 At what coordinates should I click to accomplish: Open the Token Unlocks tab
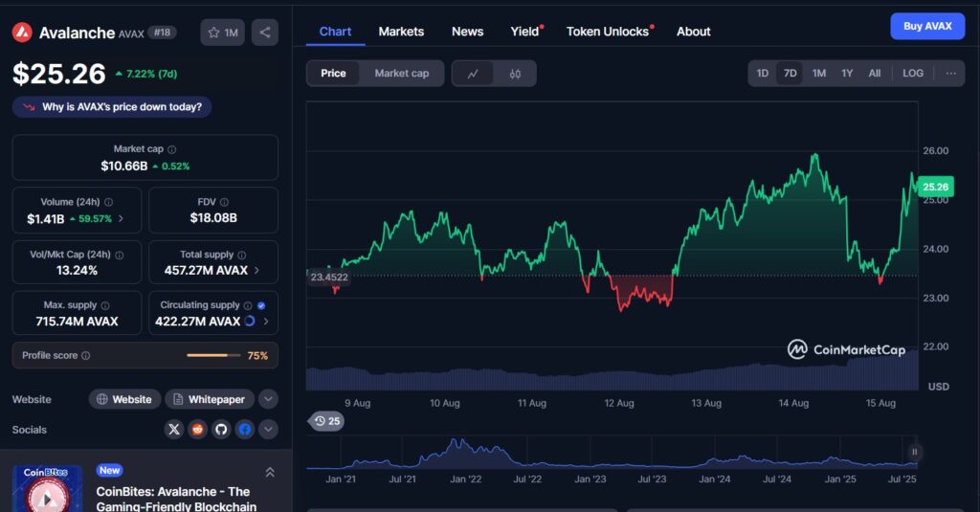[608, 32]
